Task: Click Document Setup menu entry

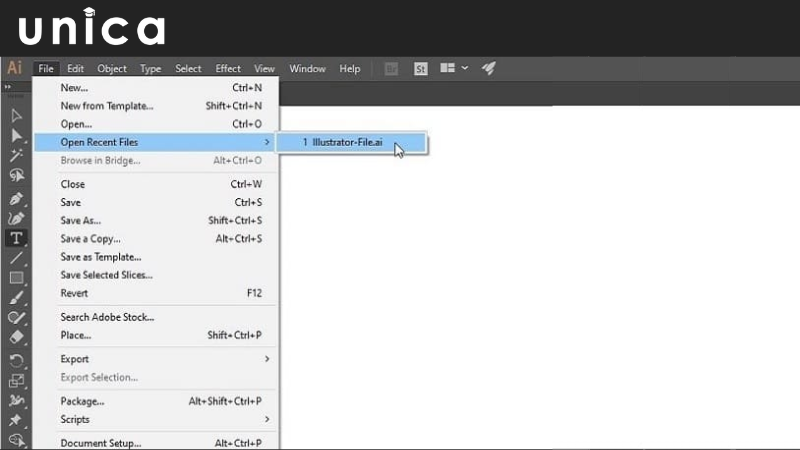Action: [100, 442]
